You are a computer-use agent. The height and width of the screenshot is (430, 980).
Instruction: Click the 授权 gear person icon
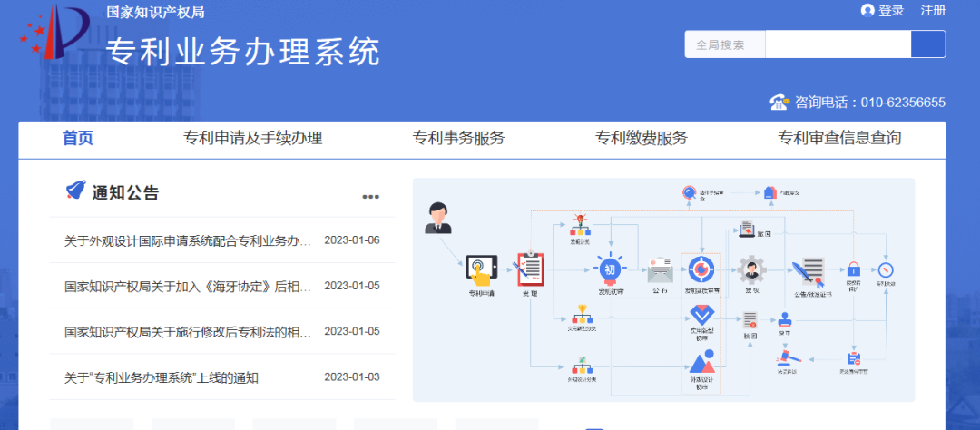coord(751,270)
